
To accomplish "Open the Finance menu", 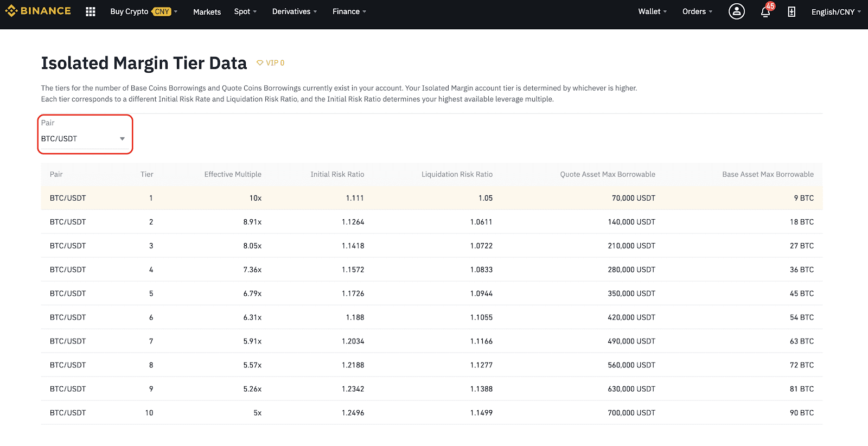I will pos(349,11).
